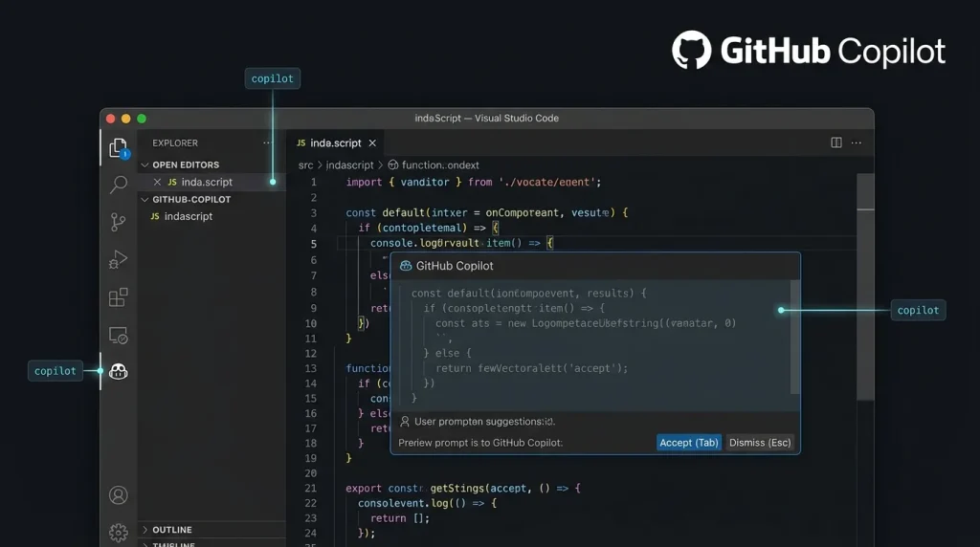
Task: Open Explorer panel more actions ellipsis
Action: tap(268, 142)
